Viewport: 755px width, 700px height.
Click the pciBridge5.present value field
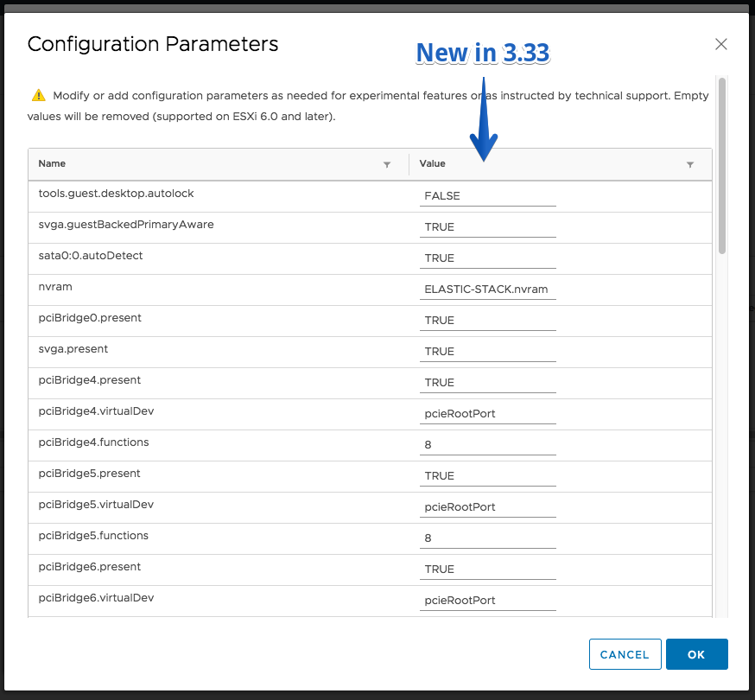[488, 475]
